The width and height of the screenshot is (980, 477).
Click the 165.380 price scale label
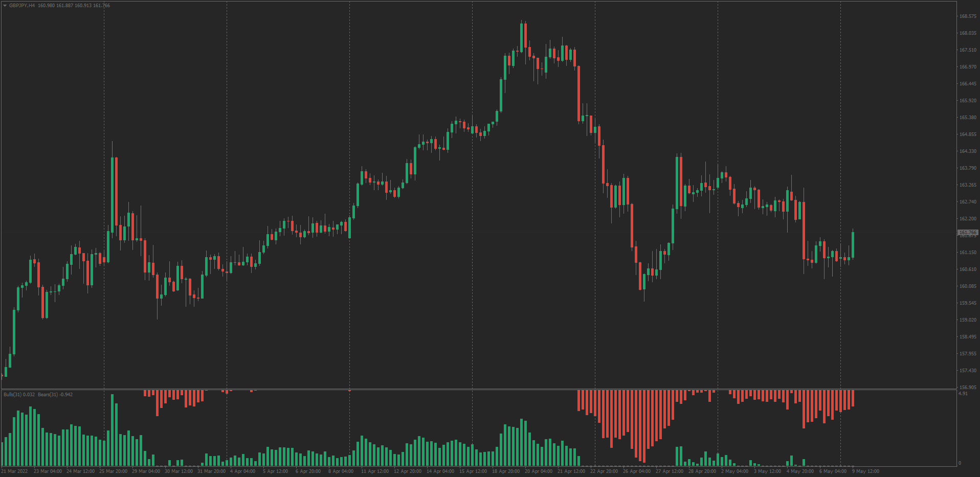(x=968, y=118)
